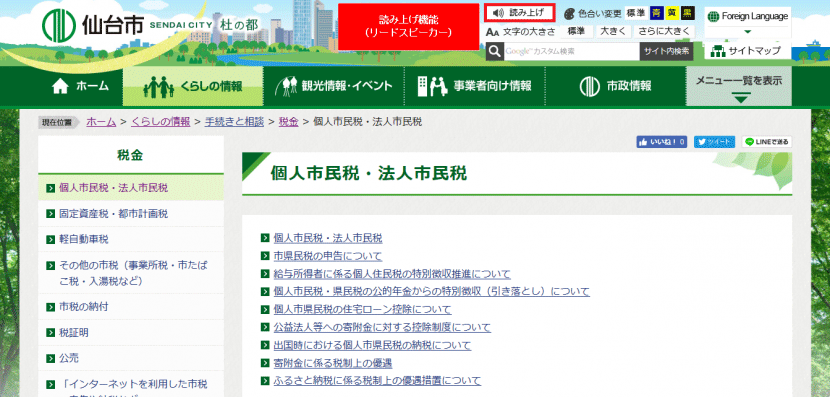Click the palette 色合い変更 icon
Image resolution: width=830 pixels, height=397 pixels.
(569, 14)
